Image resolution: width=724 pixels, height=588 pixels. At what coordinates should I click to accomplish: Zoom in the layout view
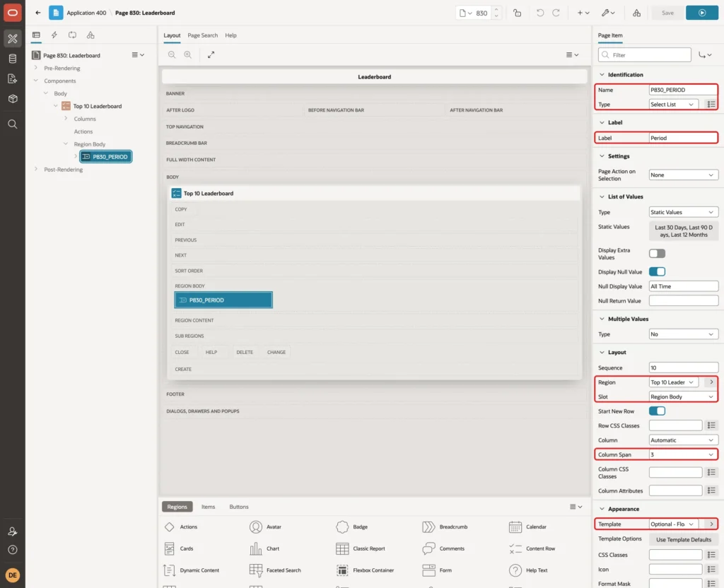(x=188, y=55)
